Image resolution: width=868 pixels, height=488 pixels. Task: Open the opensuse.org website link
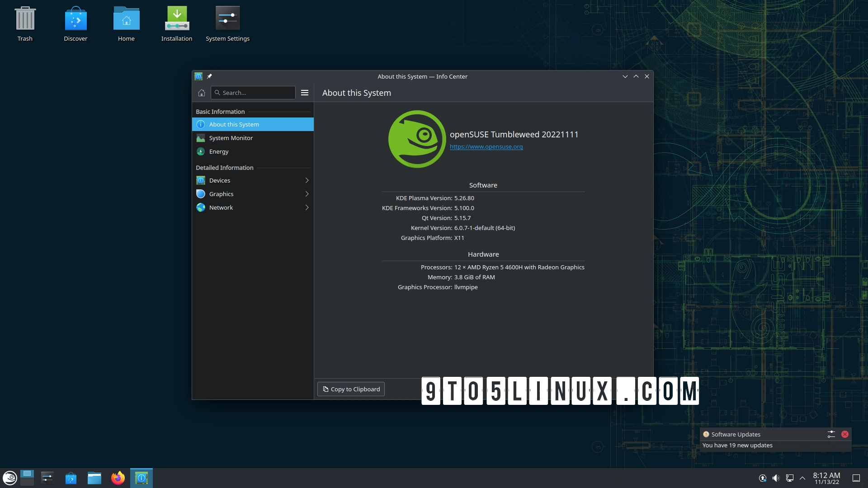click(x=486, y=146)
